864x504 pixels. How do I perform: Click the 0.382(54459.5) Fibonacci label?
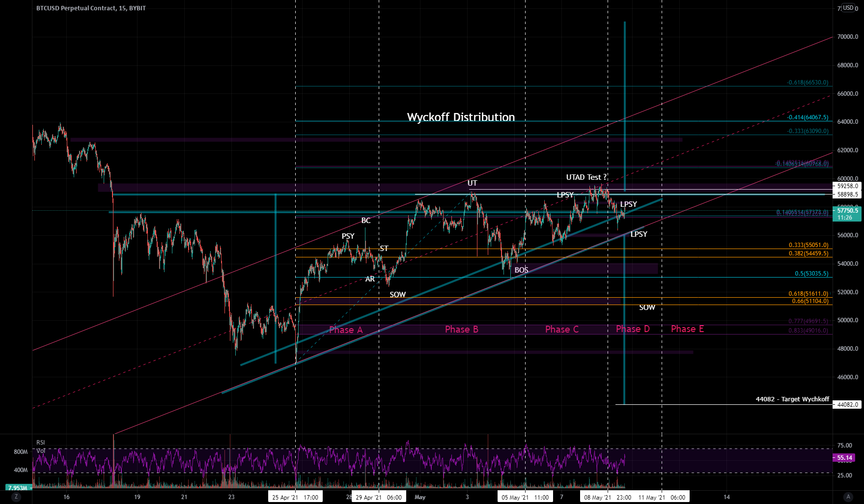[808, 253]
